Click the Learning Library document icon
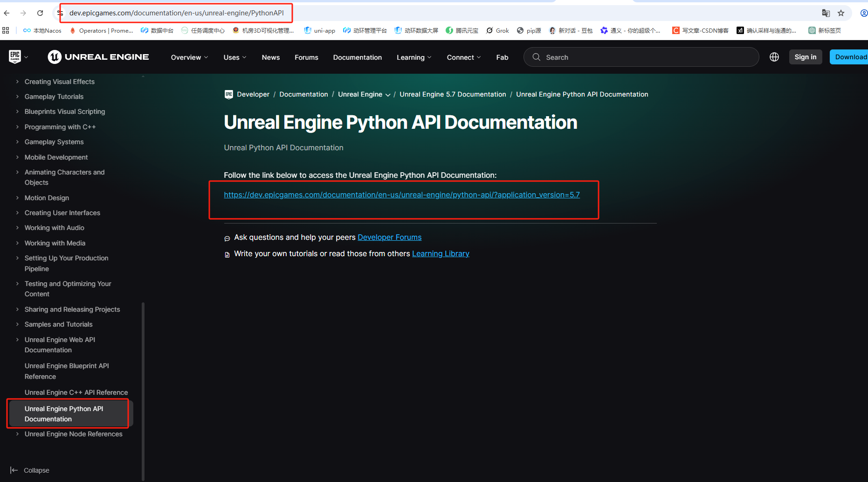The image size is (868, 482). tap(227, 255)
